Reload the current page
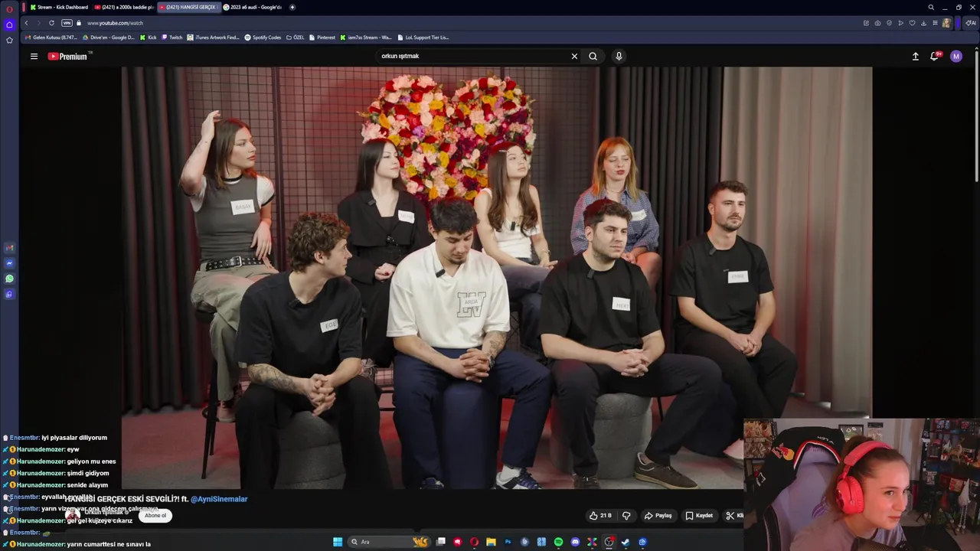 point(51,23)
